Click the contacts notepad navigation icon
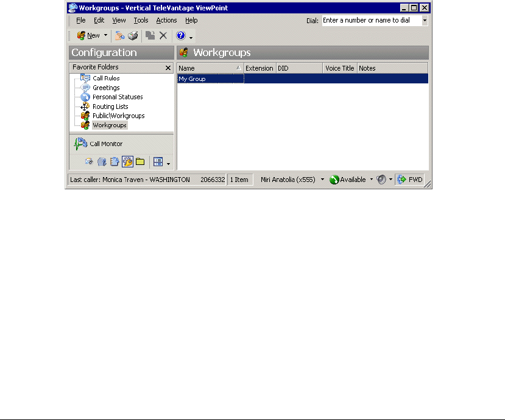 click(115, 161)
